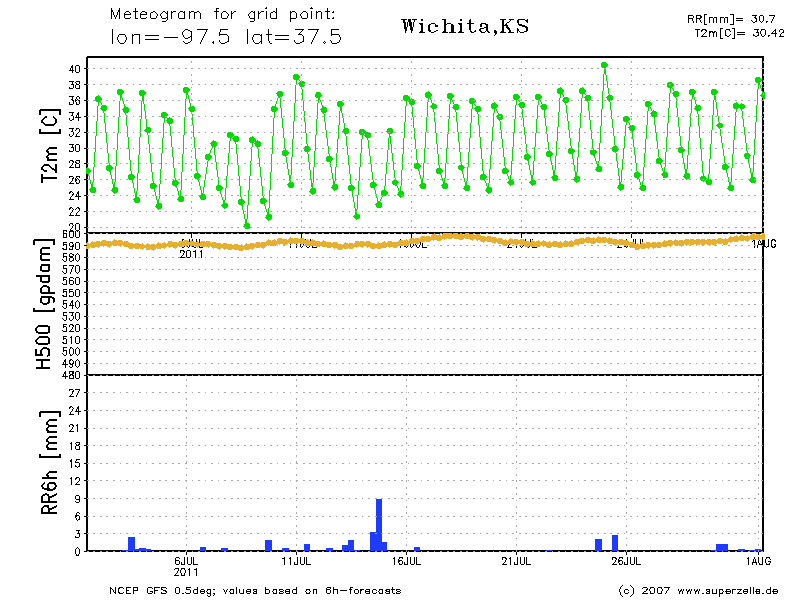The width and height of the screenshot is (800, 600).
Task: Click the 1AUG date label on bottom axis
Action: (757, 562)
